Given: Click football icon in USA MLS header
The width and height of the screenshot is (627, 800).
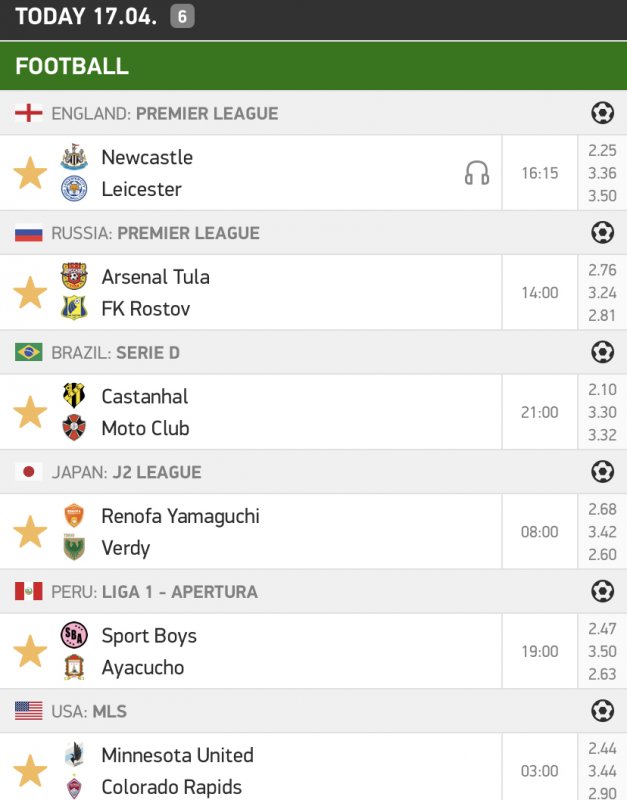Looking at the screenshot, I should tap(602, 711).
